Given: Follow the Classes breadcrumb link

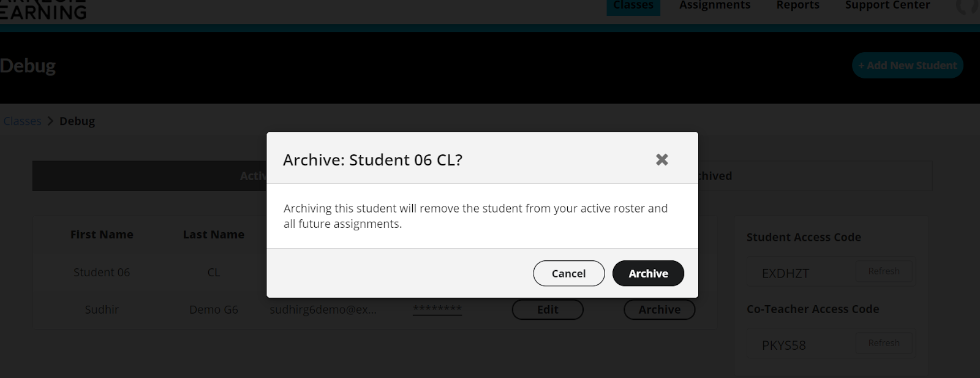Looking at the screenshot, I should [22, 121].
